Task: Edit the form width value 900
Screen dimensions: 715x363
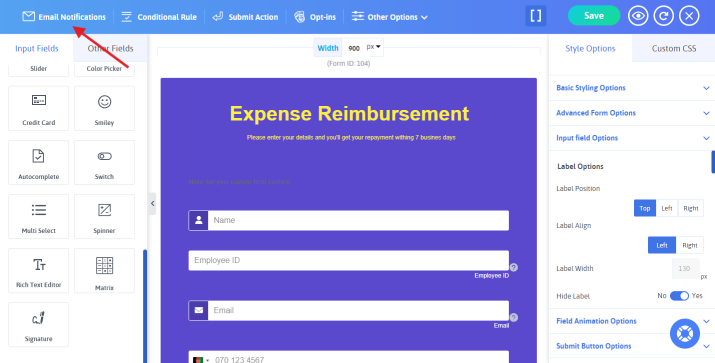Action: pyautogui.click(x=354, y=48)
